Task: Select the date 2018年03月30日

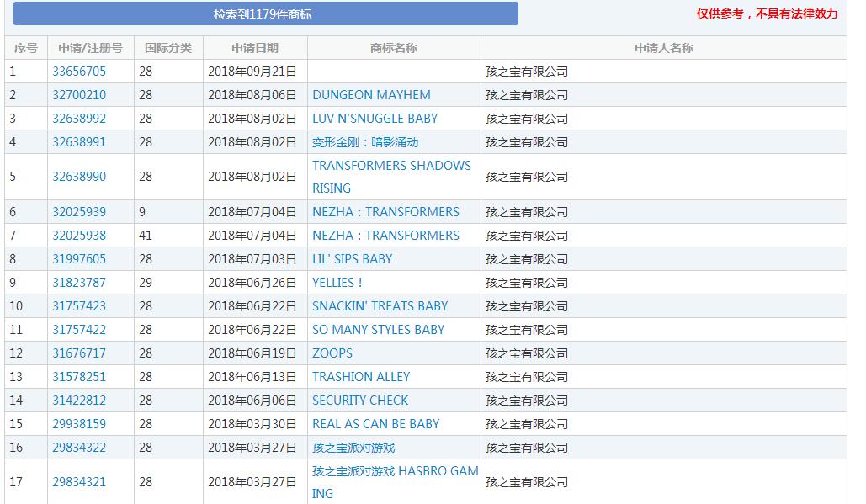Action: click(x=252, y=424)
